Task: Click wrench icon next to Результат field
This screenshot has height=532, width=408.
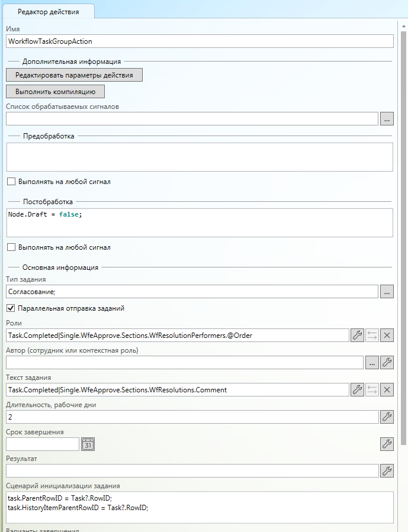Action: click(387, 471)
